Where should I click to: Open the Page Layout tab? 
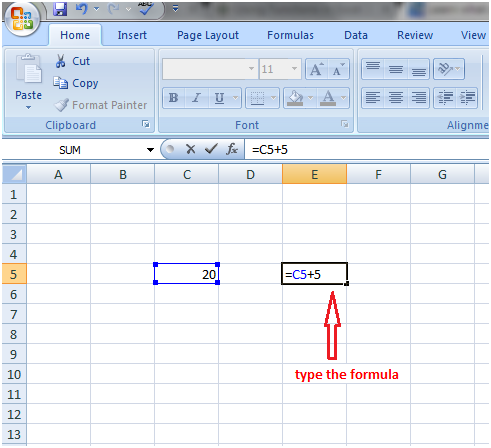pyautogui.click(x=208, y=35)
